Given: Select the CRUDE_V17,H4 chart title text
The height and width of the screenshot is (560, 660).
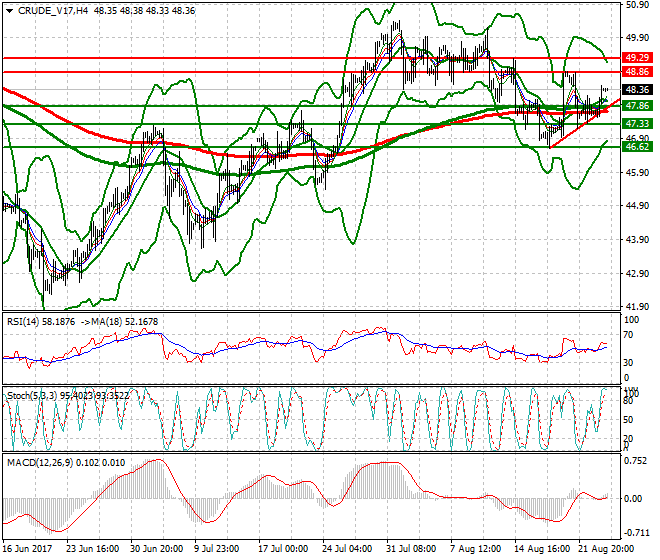Looking at the screenshot, I should click(53, 11).
